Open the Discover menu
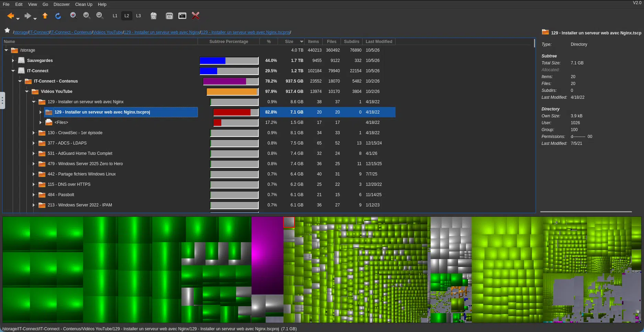Image resolution: width=644 pixels, height=332 pixels. point(62,4)
